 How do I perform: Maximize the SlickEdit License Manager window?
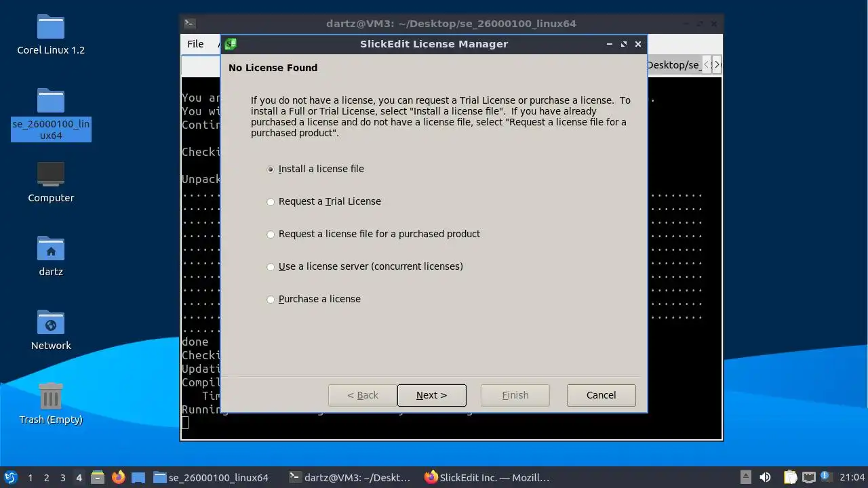pyautogui.click(x=624, y=44)
